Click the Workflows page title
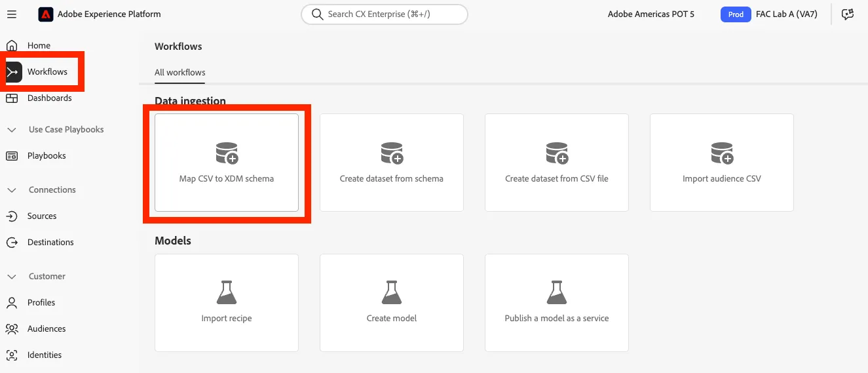The height and width of the screenshot is (373, 868). 178,47
